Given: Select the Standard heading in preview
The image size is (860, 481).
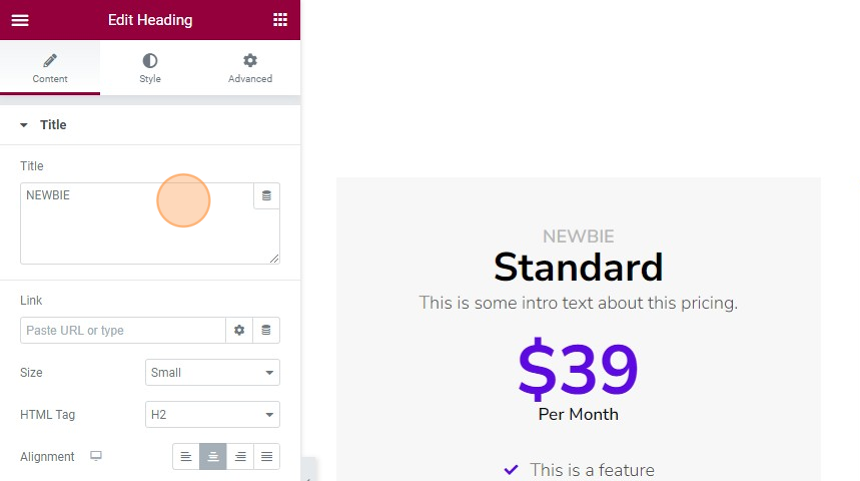Looking at the screenshot, I should (578, 267).
